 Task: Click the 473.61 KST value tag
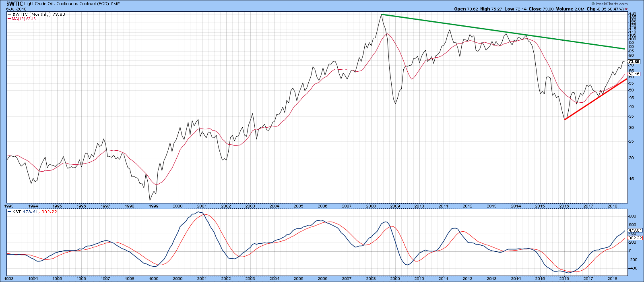[634, 230]
